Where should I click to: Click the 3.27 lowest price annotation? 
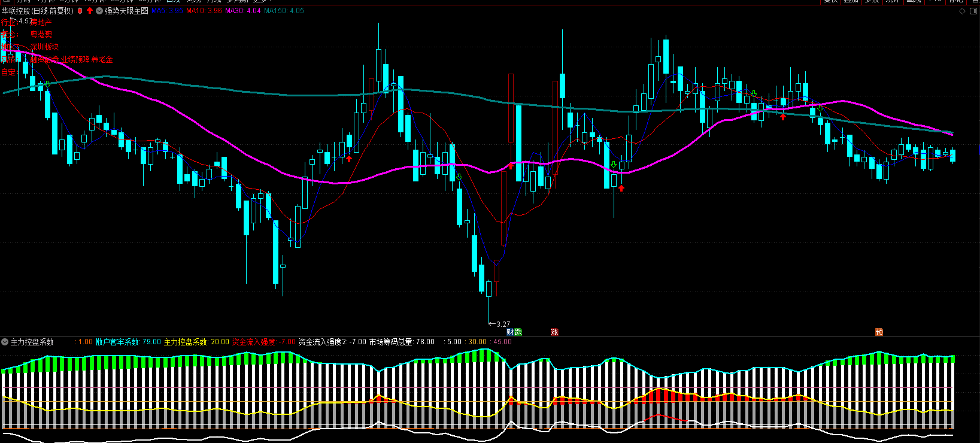tap(503, 324)
